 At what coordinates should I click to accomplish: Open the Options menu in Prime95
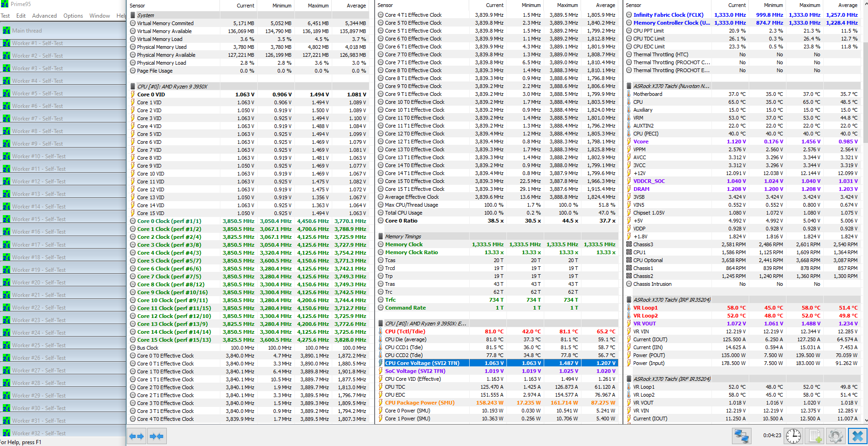tap(73, 16)
